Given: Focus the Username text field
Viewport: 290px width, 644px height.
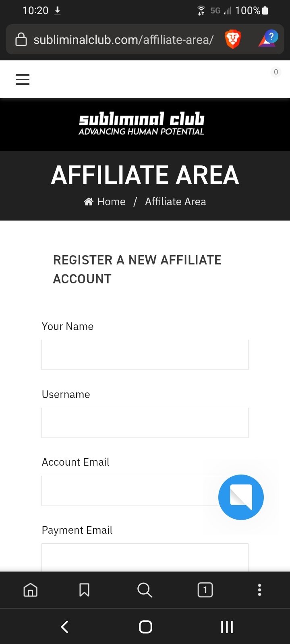Looking at the screenshot, I should pyautogui.click(x=145, y=423).
